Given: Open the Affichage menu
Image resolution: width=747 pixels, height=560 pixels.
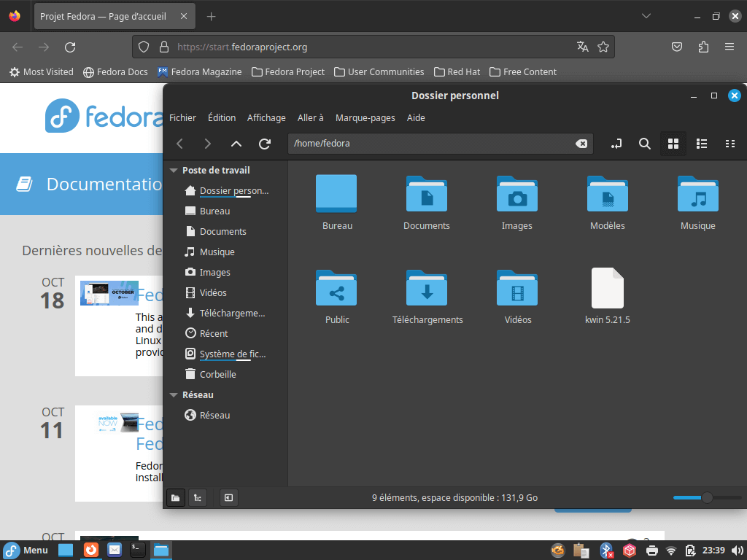Looking at the screenshot, I should click(266, 117).
